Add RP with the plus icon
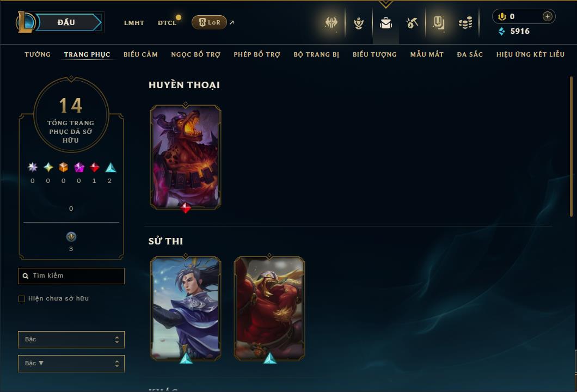 [x=547, y=16]
